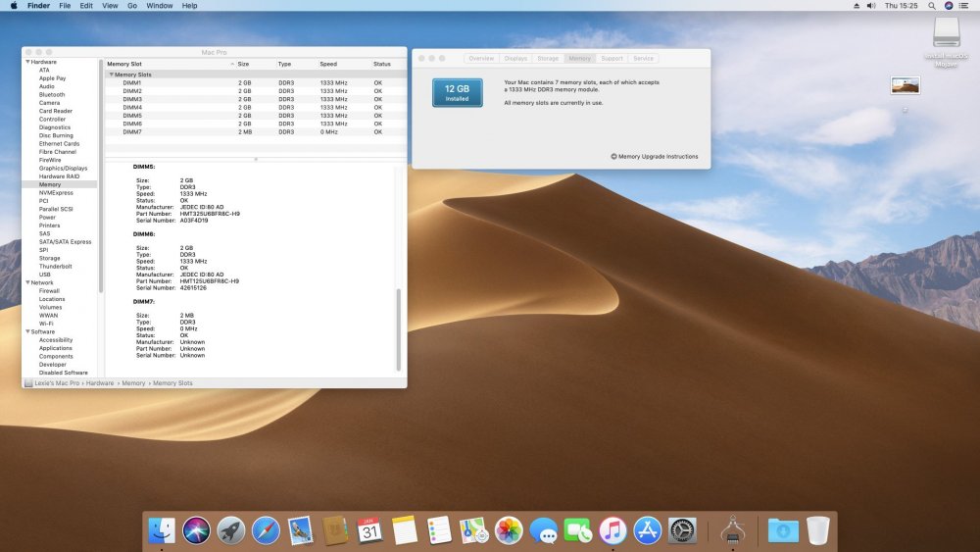Click the eject icon in menu bar
Image resolution: width=980 pixels, height=552 pixels.
point(857,6)
